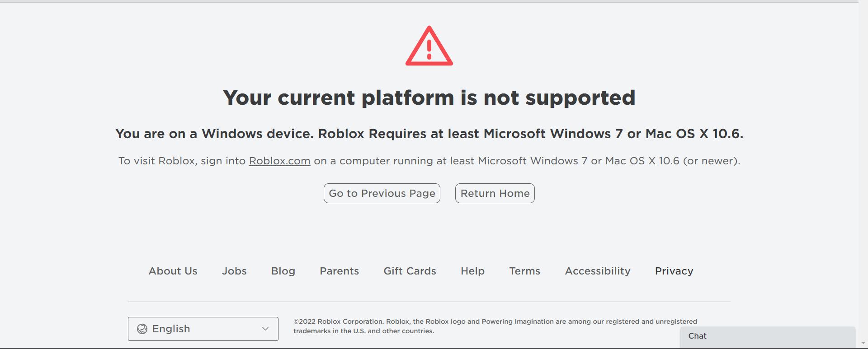The height and width of the screenshot is (349, 868).
Task: Click the globe icon in language selector
Action: pos(142,329)
